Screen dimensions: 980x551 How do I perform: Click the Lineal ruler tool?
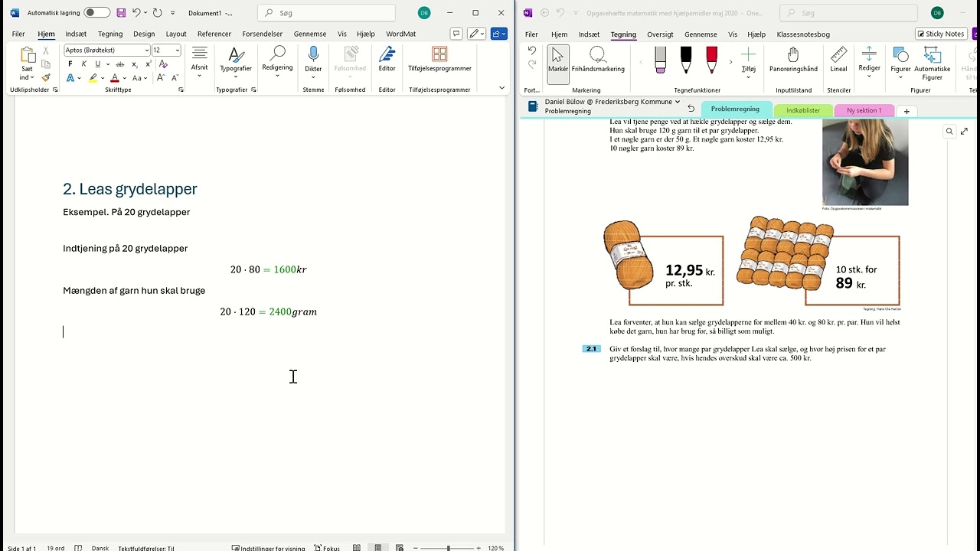[839, 60]
